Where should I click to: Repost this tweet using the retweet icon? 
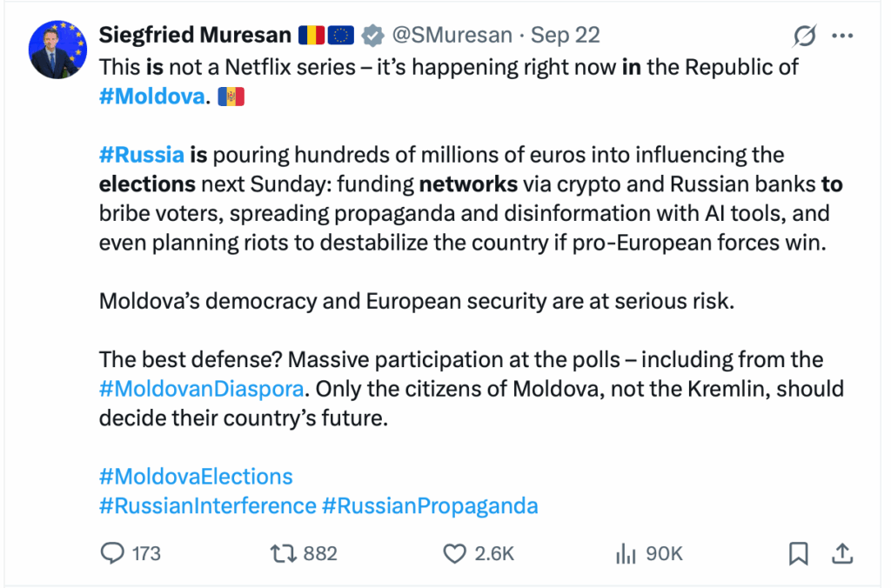[x=279, y=553]
